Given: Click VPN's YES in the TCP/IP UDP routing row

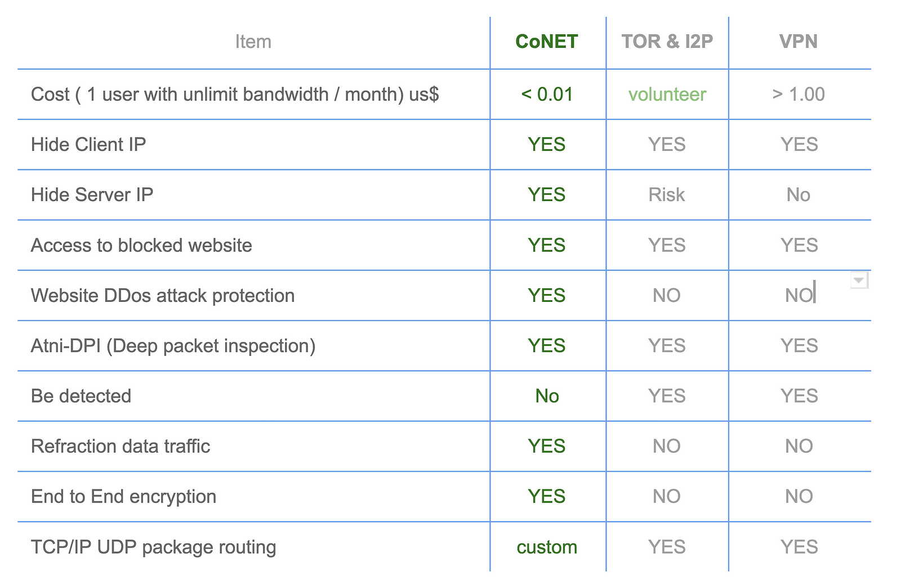Looking at the screenshot, I should [x=799, y=547].
